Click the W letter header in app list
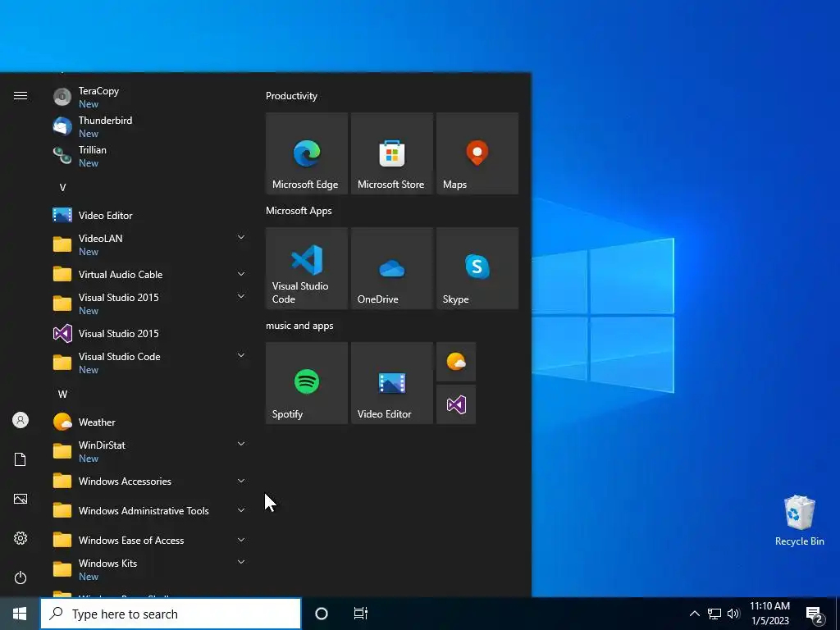This screenshot has height=630, width=840. (x=62, y=395)
